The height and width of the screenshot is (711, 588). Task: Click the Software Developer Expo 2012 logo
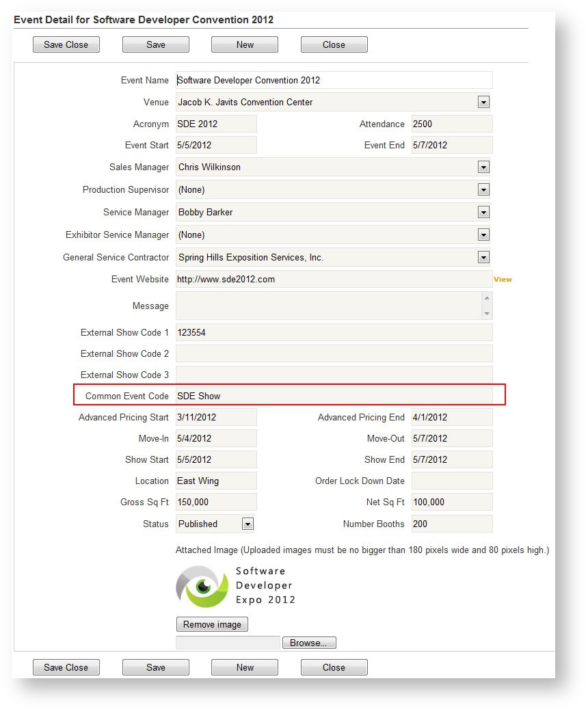[232, 585]
